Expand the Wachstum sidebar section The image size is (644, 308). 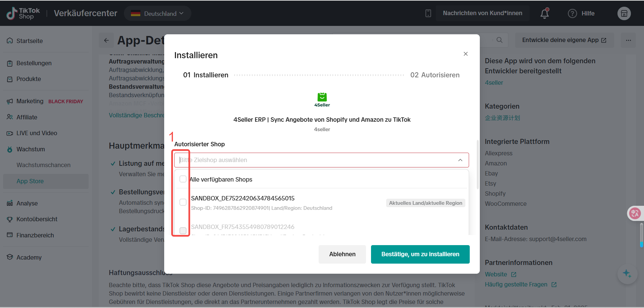(31, 149)
